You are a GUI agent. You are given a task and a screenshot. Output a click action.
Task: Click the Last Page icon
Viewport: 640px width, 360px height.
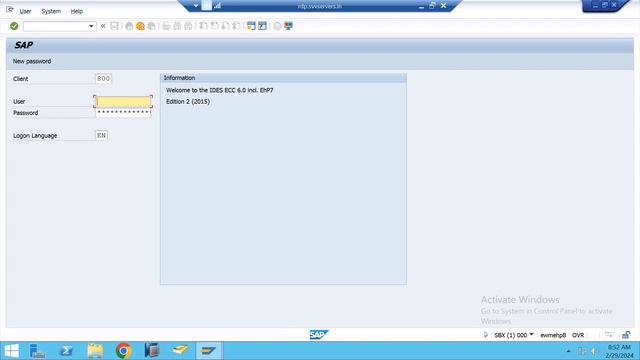pos(236,26)
